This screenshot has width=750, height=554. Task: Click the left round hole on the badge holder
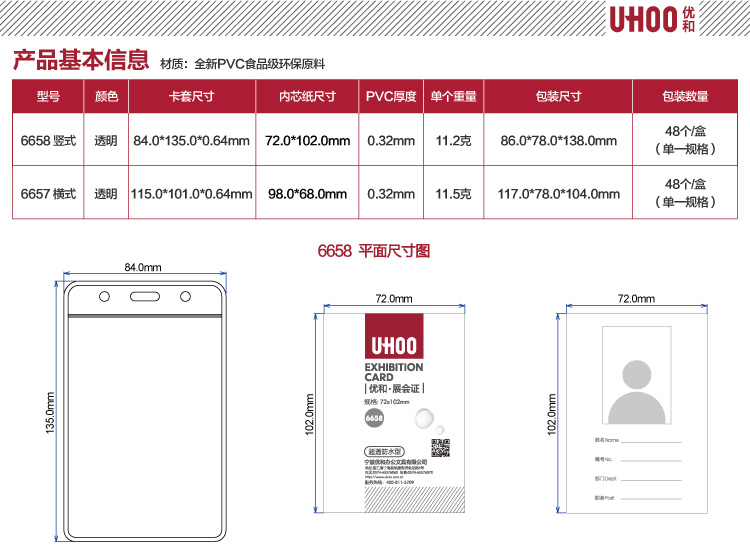103,296
